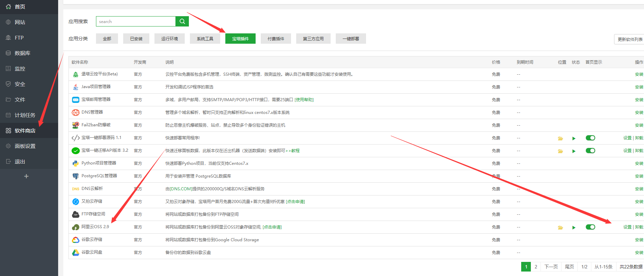644x276 pixels.
Task: Toggle homepage display for 宝塔一键部署源码
Action: coord(590,138)
